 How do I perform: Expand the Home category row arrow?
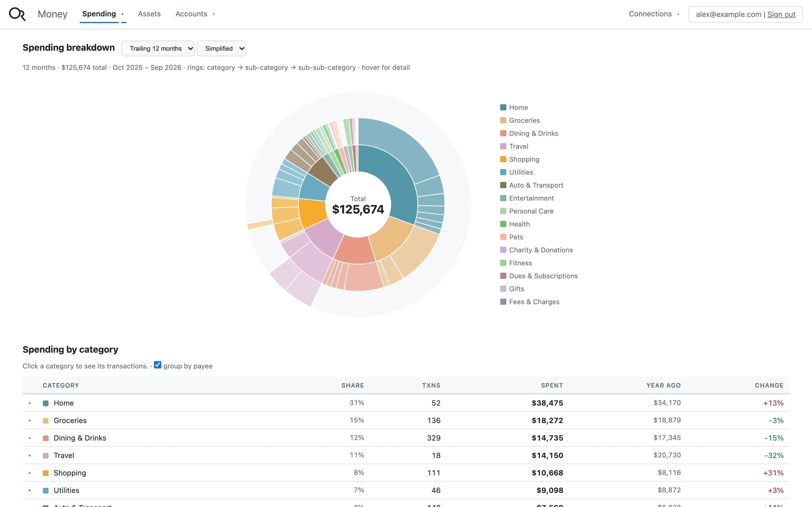pyautogui.click(x=30, y=403)
